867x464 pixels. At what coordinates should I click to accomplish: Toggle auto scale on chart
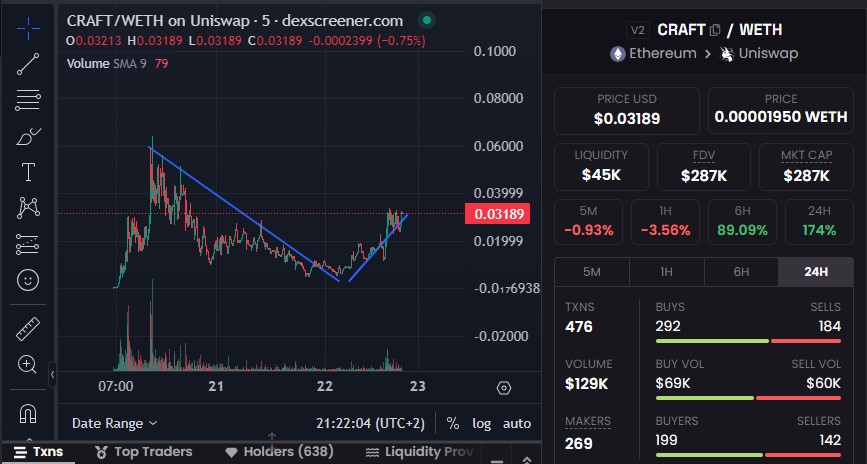point(516,423)
